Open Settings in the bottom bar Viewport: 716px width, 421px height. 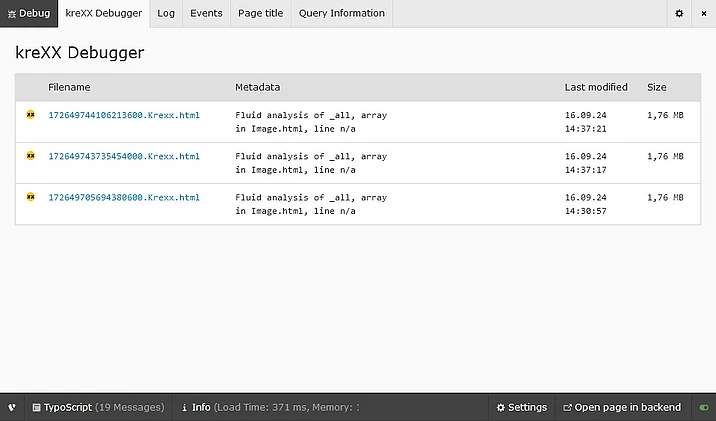point(521,407)
